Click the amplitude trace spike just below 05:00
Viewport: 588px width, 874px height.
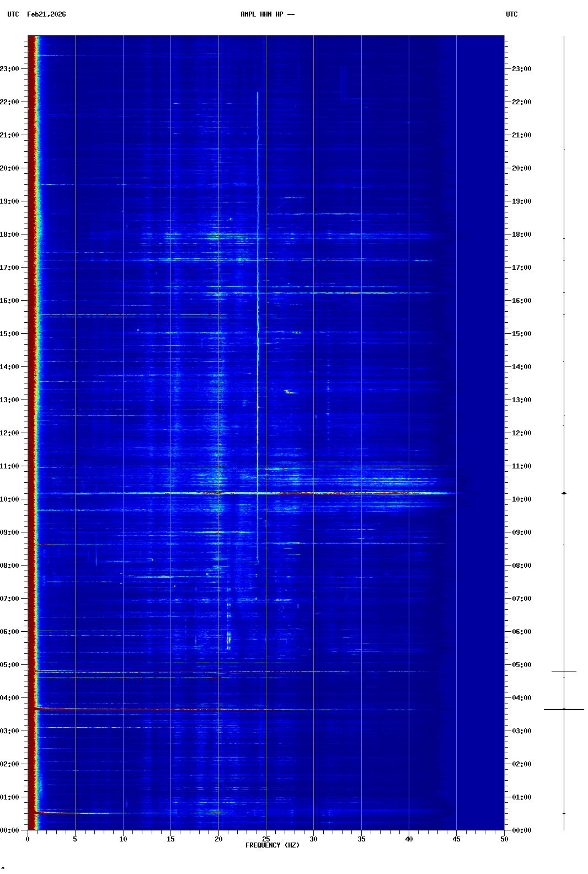(x=564, y=672)
